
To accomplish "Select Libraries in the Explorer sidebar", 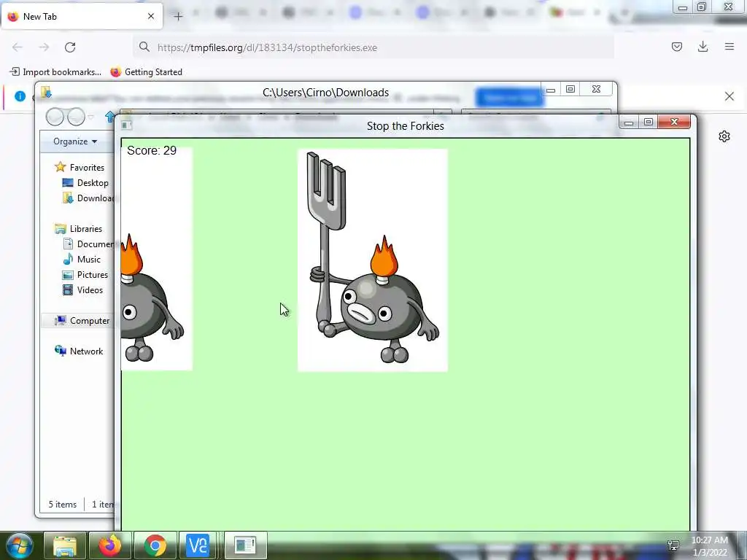I will [79, 228].
